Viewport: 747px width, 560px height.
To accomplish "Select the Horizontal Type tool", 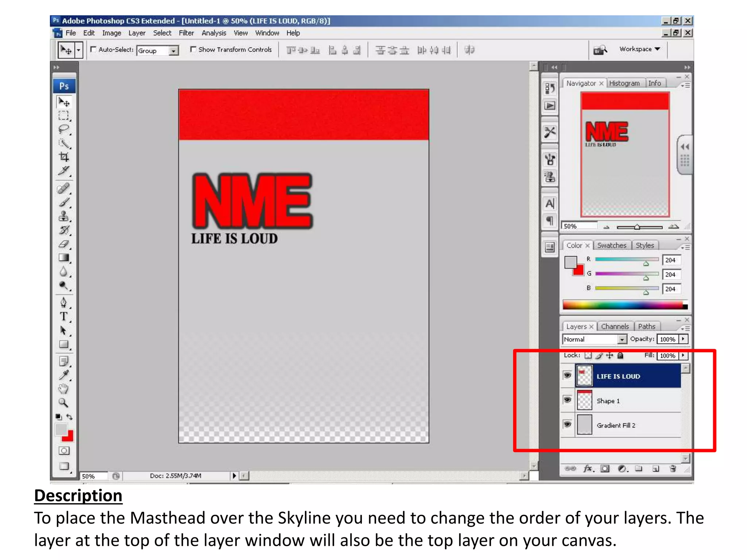I will click(64, 316).
